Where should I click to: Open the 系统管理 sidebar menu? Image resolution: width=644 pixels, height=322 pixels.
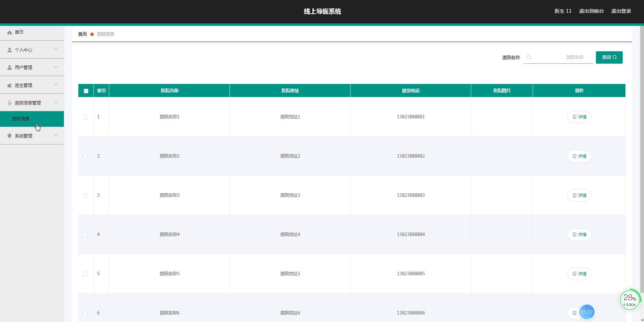click(32, 136)
